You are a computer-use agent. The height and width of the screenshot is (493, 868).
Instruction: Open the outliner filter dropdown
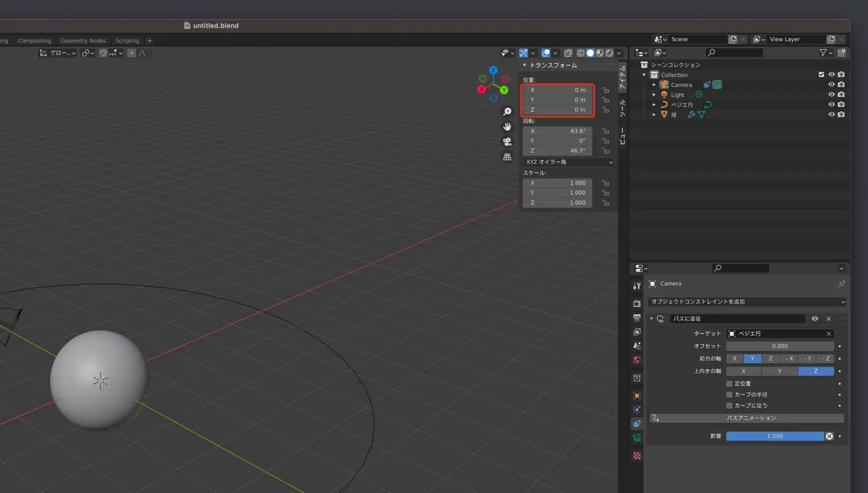826,53
